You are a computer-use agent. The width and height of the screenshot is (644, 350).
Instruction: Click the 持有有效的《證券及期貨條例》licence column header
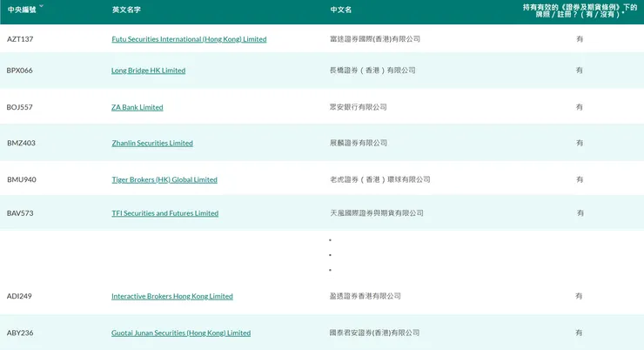tap(580, 10)
